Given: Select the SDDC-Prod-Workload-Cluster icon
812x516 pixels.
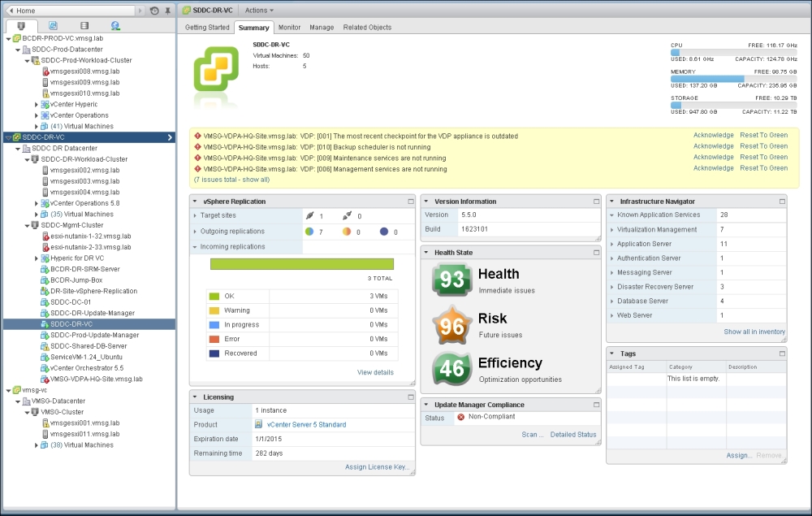Looking at the screenshot, I should coord(35,61).
